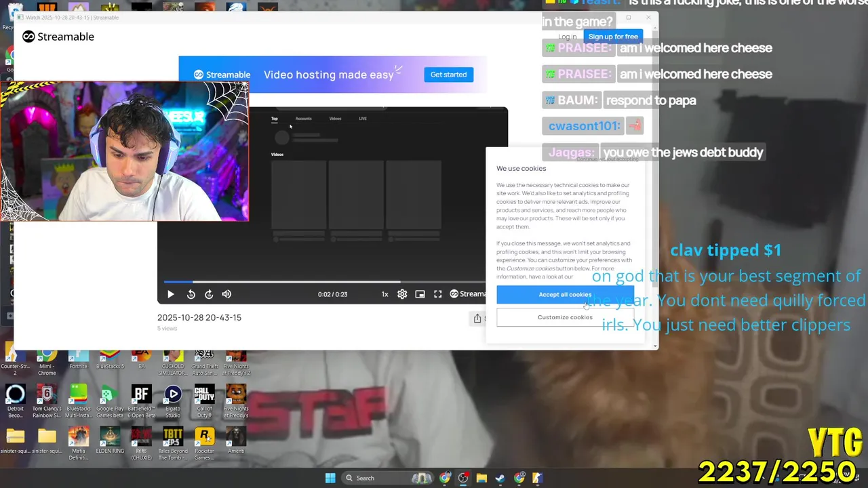Open Google Play Games beta shortcut
Viewport: 868px width, 488px height.
pos(110,401)
